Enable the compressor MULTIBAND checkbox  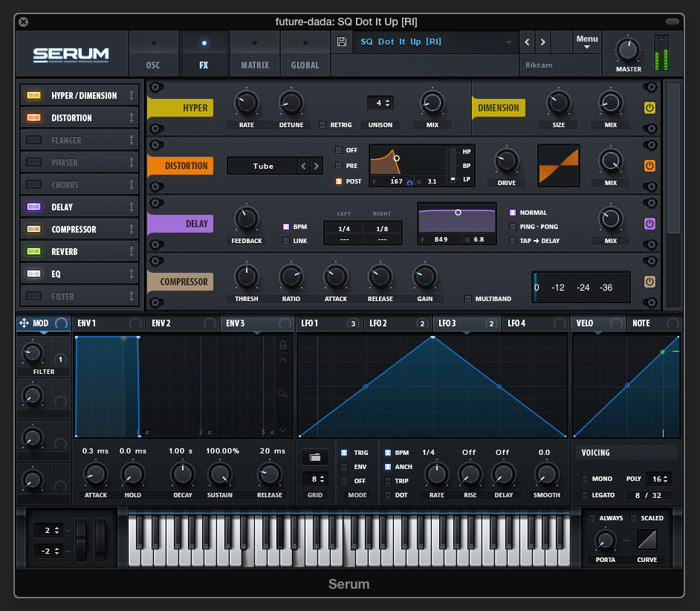click(x=468, y=299)
